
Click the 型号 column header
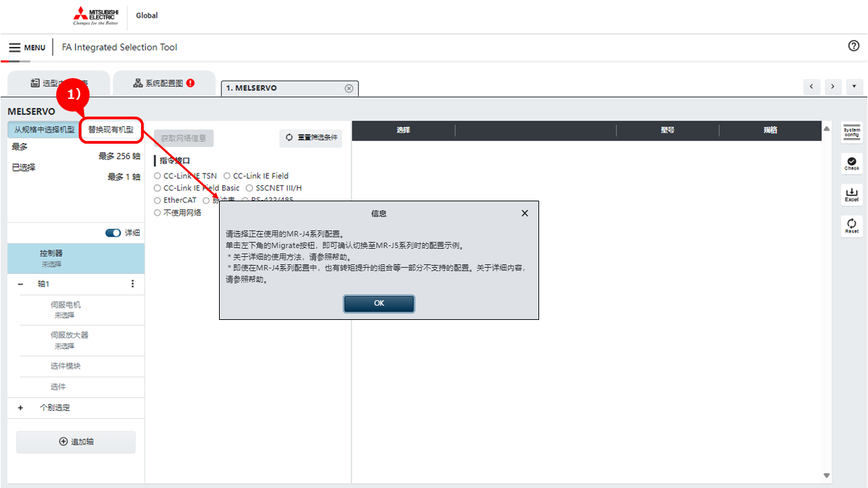click(668, 130)
